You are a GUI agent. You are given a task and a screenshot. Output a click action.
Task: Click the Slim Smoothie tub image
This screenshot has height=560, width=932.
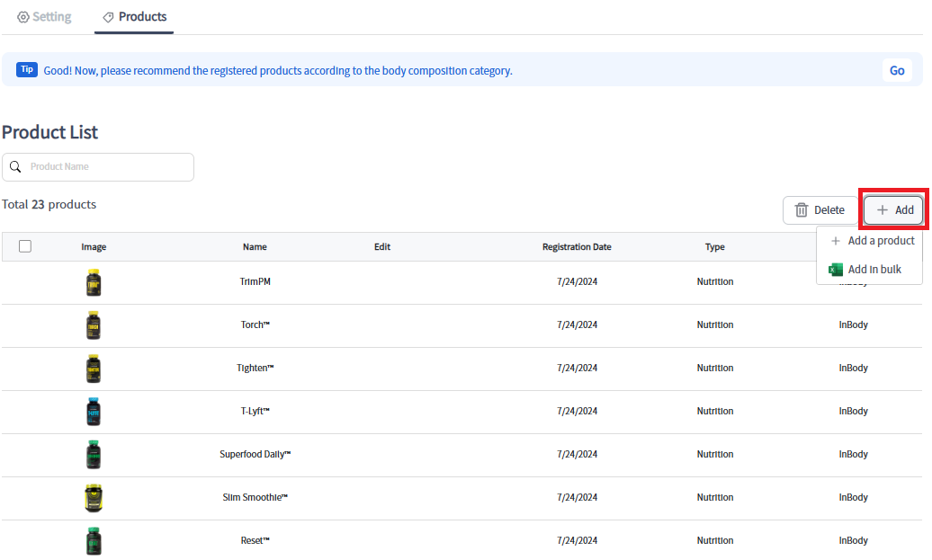coord(94,498)
